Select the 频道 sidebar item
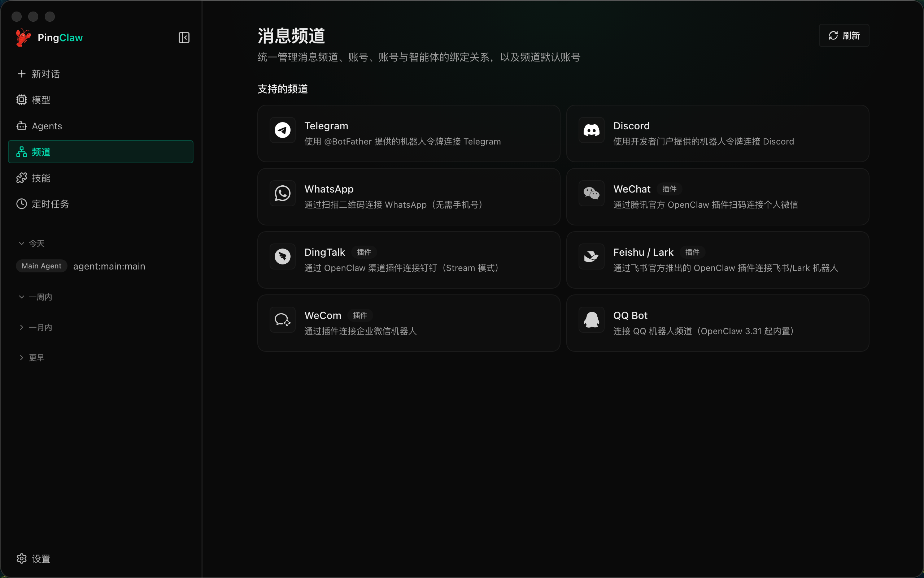The image size is (924, 578). coord(100,152)
